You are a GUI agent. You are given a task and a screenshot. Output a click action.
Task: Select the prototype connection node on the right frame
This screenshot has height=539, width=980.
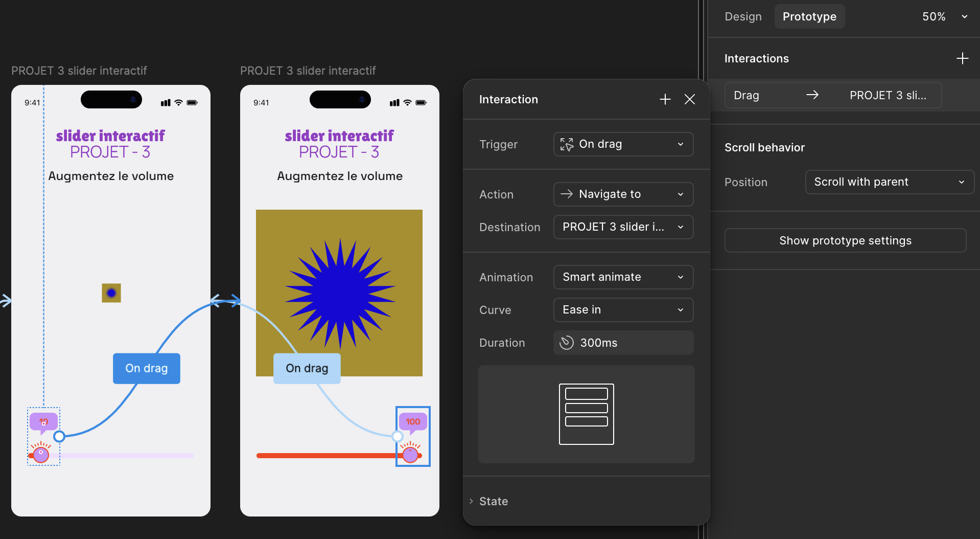point(398,436)
